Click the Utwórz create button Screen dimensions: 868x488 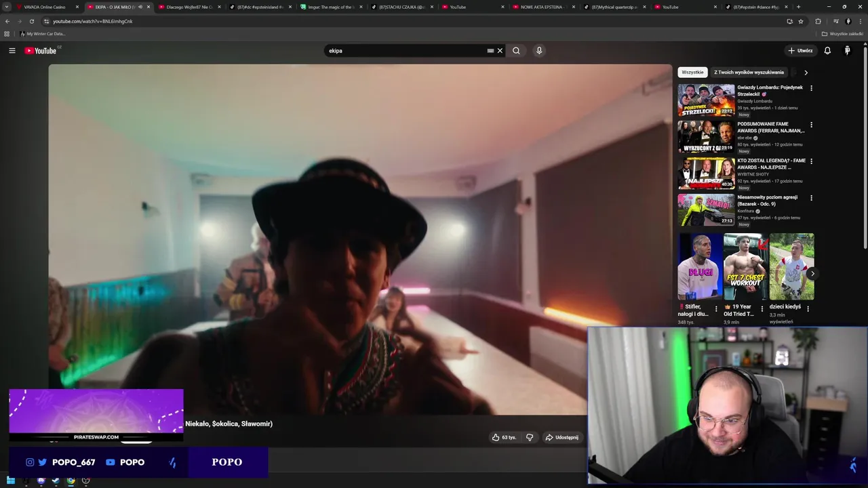tap(800, 50)
